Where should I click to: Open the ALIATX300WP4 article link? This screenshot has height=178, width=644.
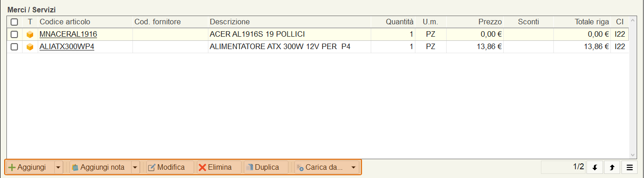(x=67, y=47)
